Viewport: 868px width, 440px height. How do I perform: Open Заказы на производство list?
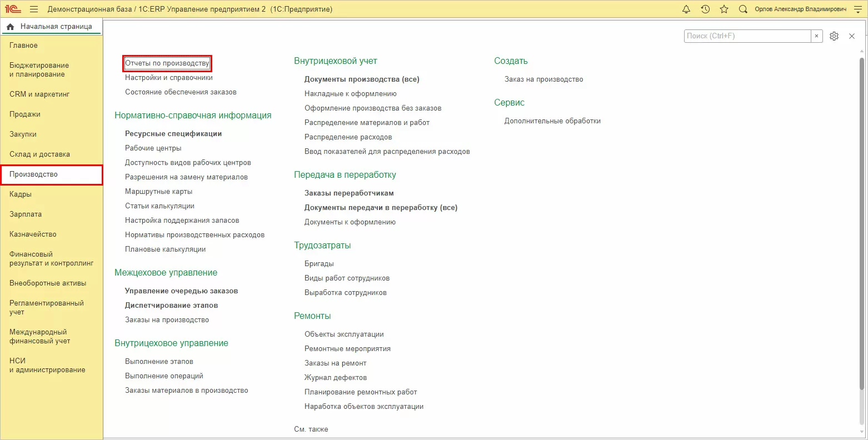point(167,320)
